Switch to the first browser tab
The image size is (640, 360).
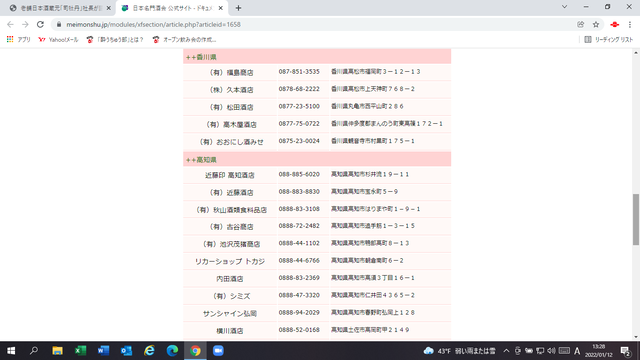point(59,8)
